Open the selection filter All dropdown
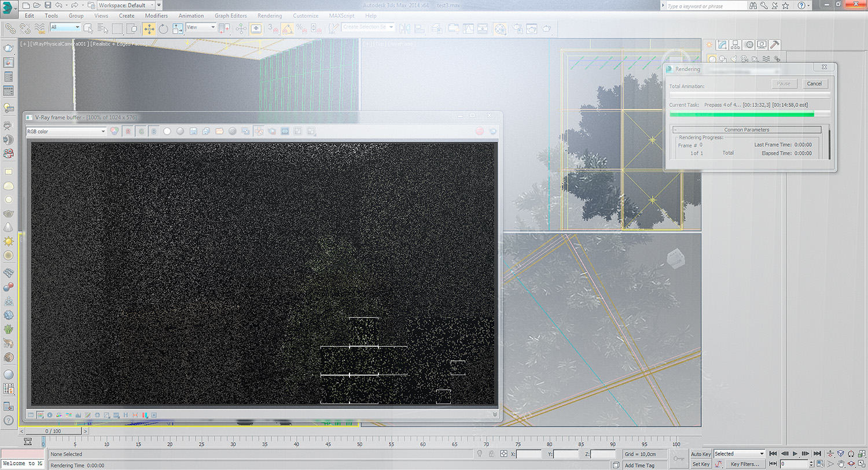This screenshot has width=868, height=470. tap(65, 27)
